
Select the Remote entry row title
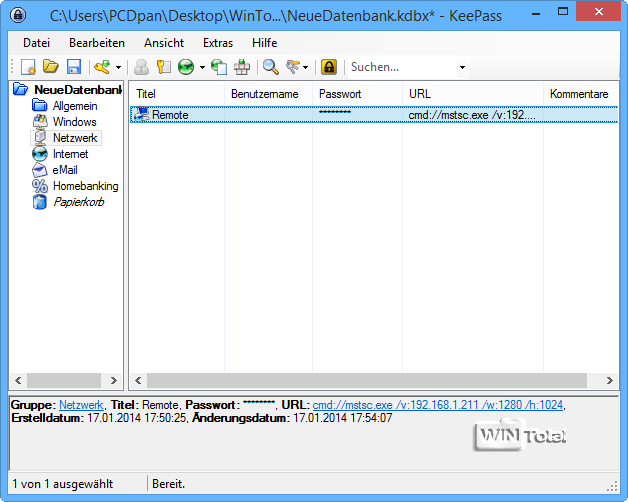pyautogui.click(x=170, y=115)
